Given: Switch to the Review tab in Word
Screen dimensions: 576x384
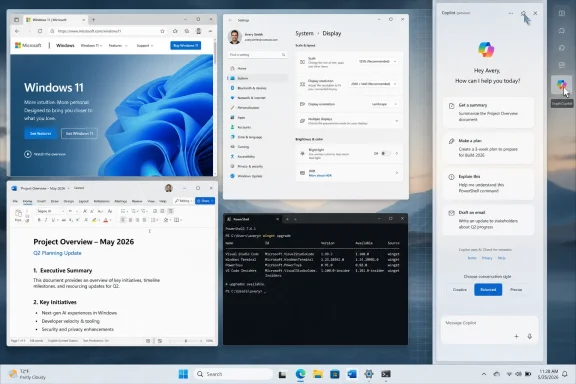Looking at the screenshot, I should [x=137, y=201].
